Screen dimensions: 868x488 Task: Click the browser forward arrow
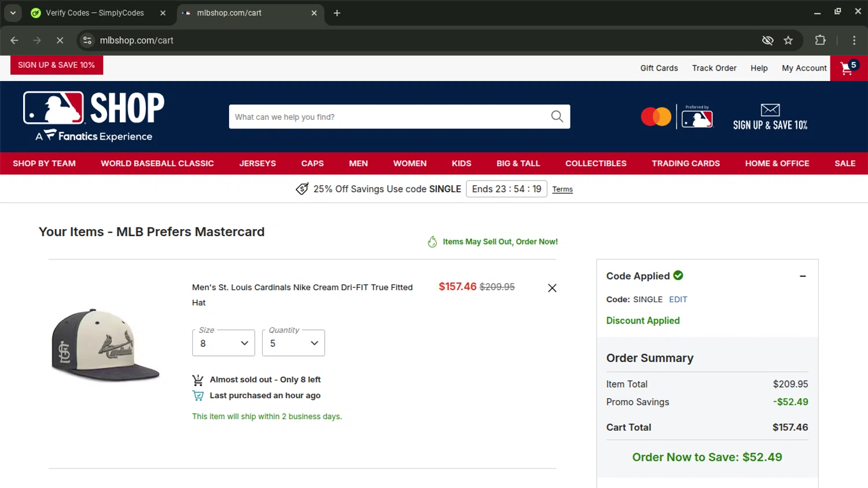[x=37, y=41]
